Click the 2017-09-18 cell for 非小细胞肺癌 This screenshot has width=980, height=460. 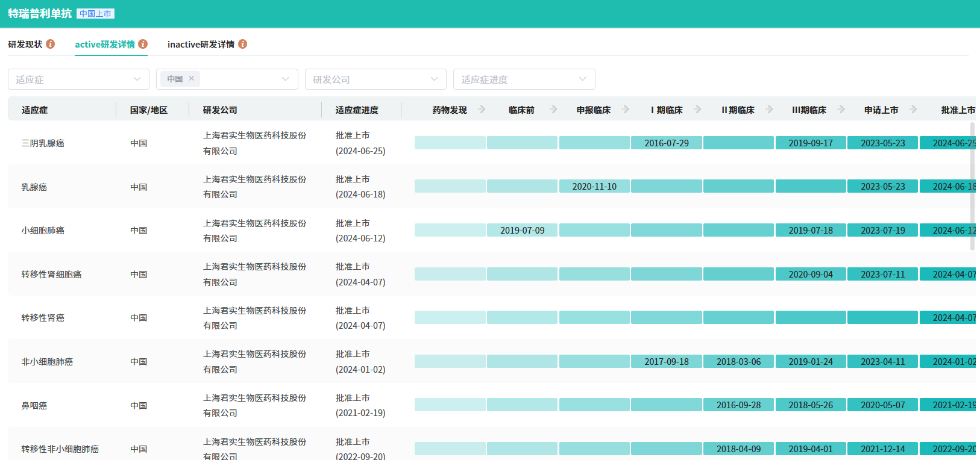(666, 362)
